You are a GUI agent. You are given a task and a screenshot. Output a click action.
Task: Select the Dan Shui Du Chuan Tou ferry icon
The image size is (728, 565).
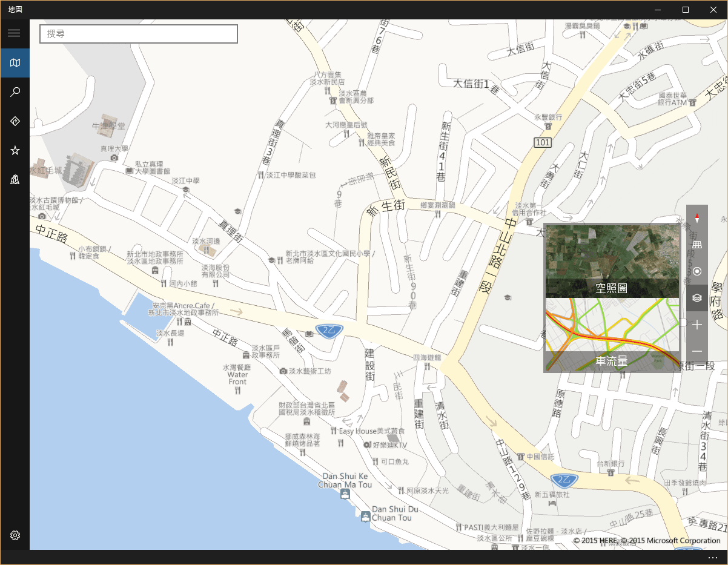(x=366, y=517)
